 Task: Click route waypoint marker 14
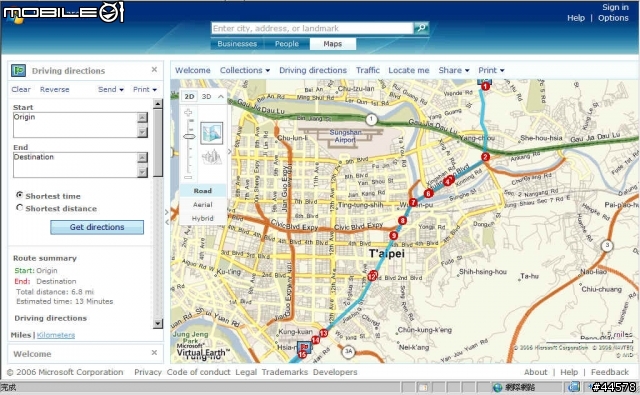coord(316,340)
